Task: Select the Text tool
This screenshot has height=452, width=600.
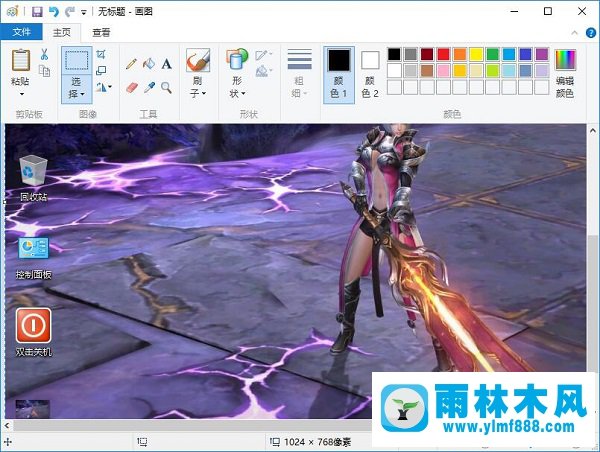Action: (x=166, y=64)
